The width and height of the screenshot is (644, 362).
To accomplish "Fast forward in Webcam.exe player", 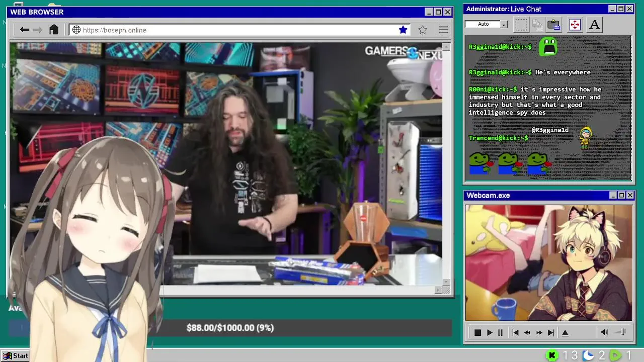I will [539, 333].
